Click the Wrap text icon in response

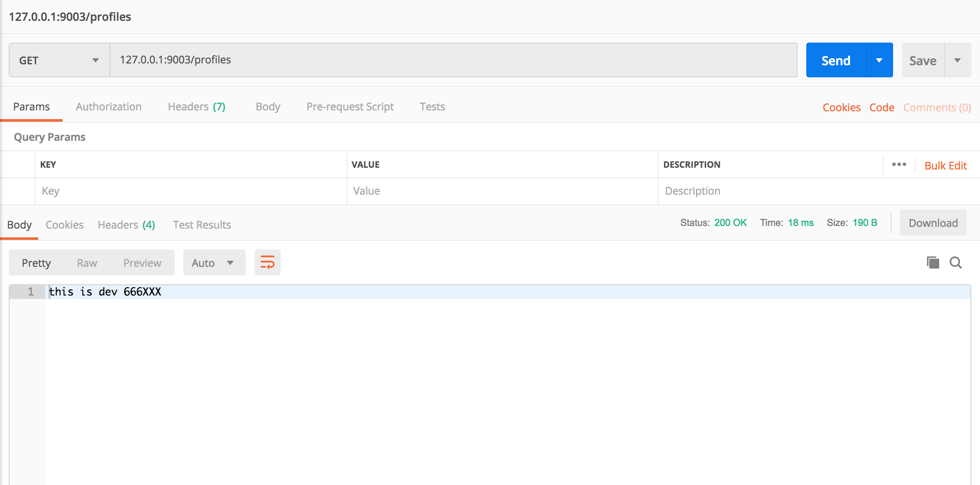(268, 262)
